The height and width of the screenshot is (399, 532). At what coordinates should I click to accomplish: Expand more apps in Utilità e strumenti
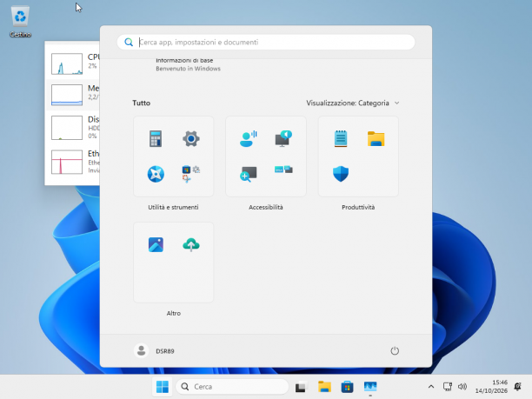pos(191,174)
